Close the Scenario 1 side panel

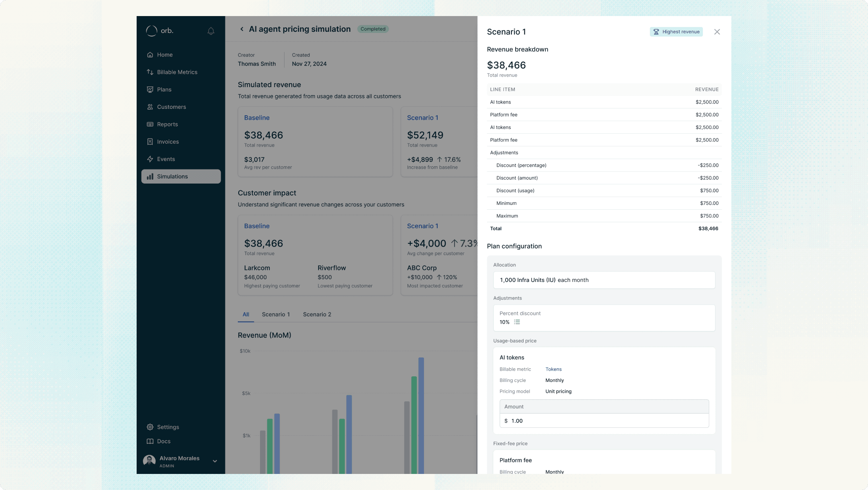pos(717,32)
